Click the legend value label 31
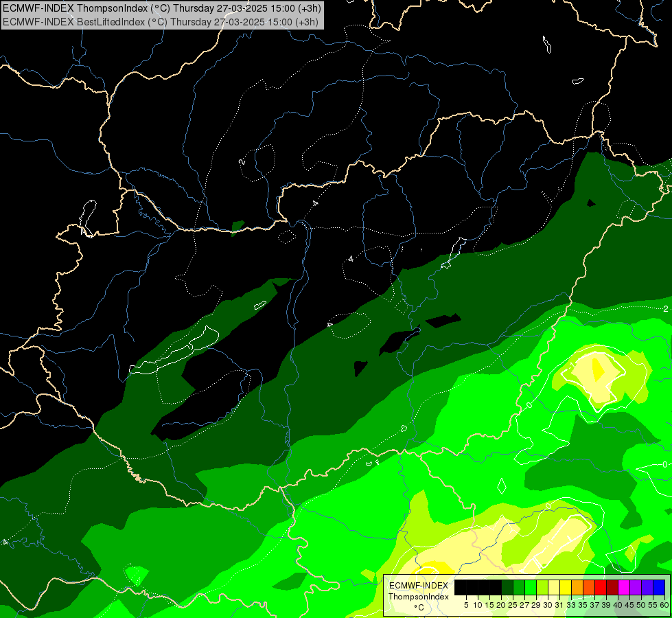 pos(559,605)
